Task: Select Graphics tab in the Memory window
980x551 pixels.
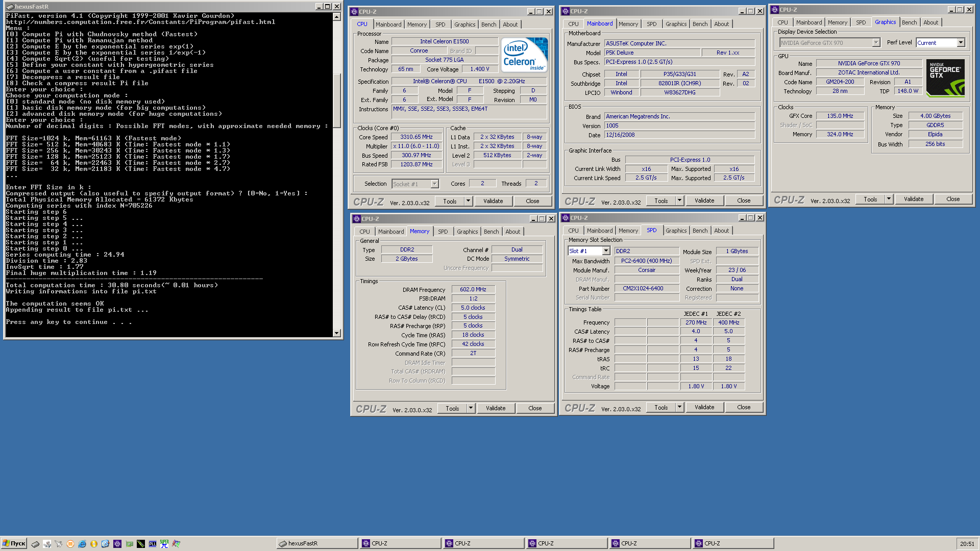Action: tap(468, 232)
